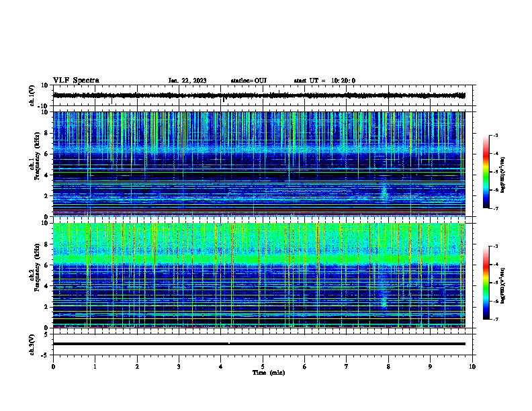Click tick label "5" on the Time axis
This screenshot has width=532, height=411.
click(x=263, y=367)
